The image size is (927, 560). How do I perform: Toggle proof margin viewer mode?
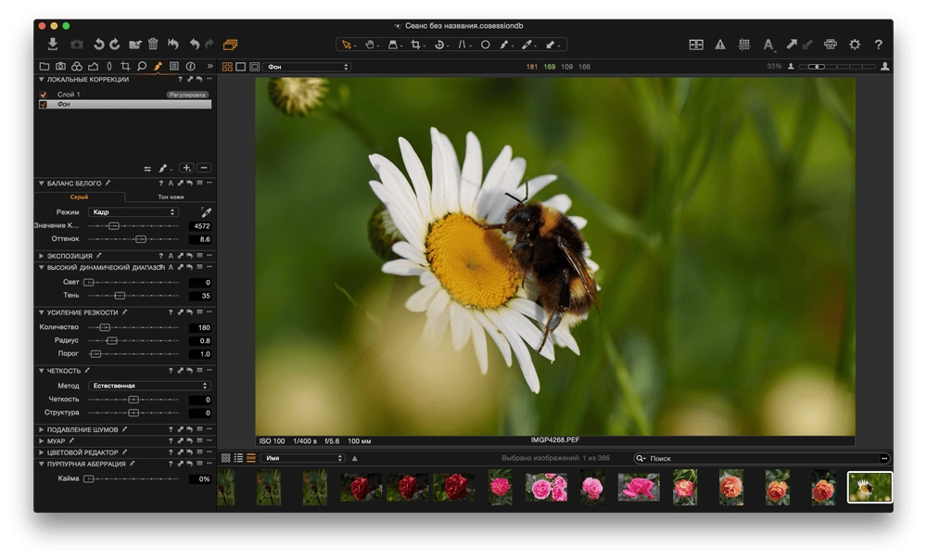click(x=254, y=67)
